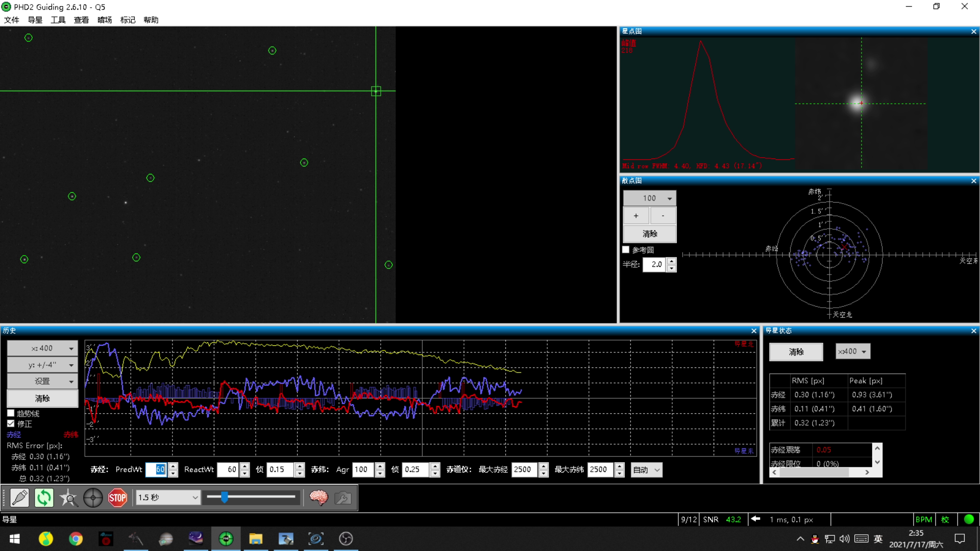The width and height of the screenshot is (980, 551).
Task: Open the 工具 Tools menu
Action: (x=58, y=20)
